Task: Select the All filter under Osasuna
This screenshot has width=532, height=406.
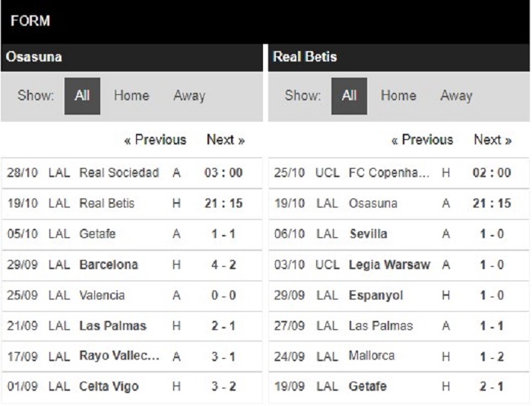Action: click(82, 96)
